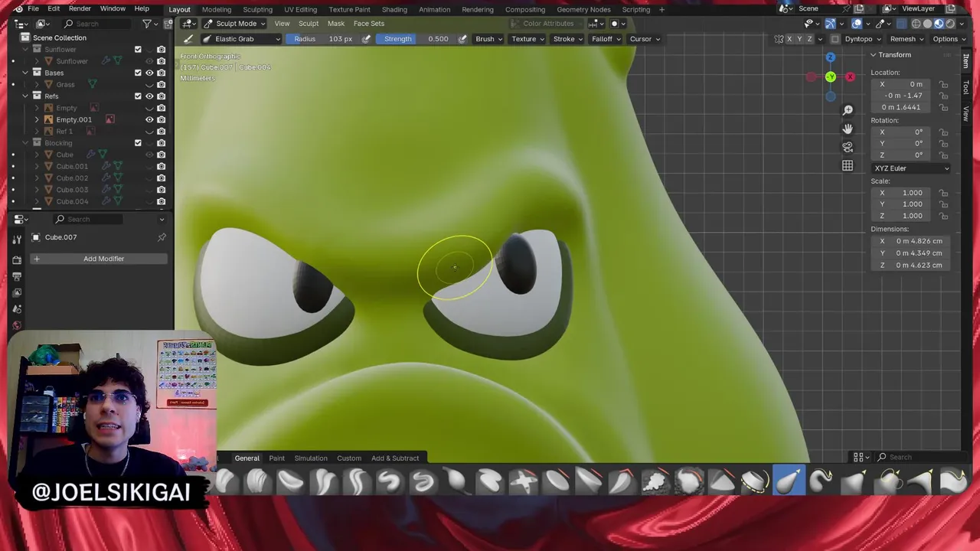Click the asset shelf display settings icon
Screen dimensions: 980x551
pyautogui.click(x=861, y=458)
